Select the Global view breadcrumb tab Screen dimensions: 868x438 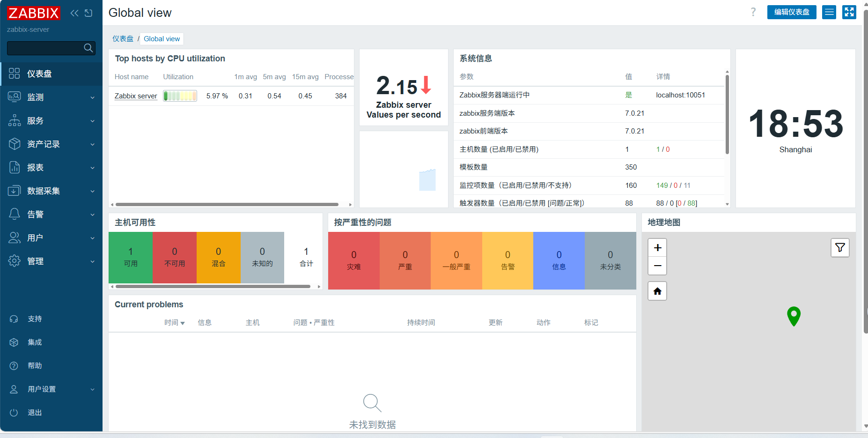coord(162,39)
